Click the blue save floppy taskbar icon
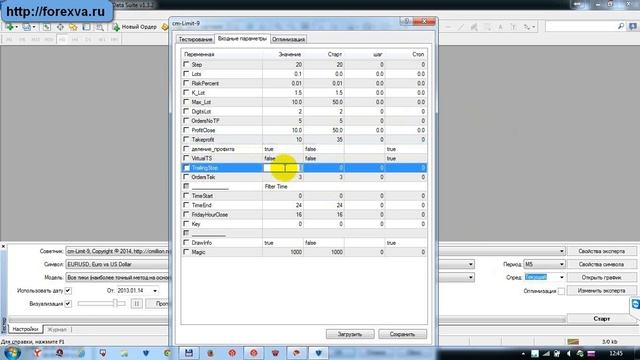 point(189,352)
